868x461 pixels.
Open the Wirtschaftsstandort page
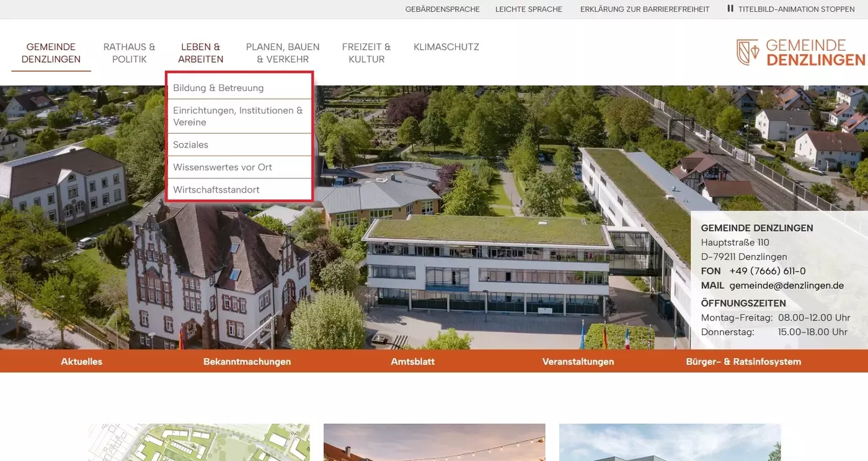pos(216,189)
